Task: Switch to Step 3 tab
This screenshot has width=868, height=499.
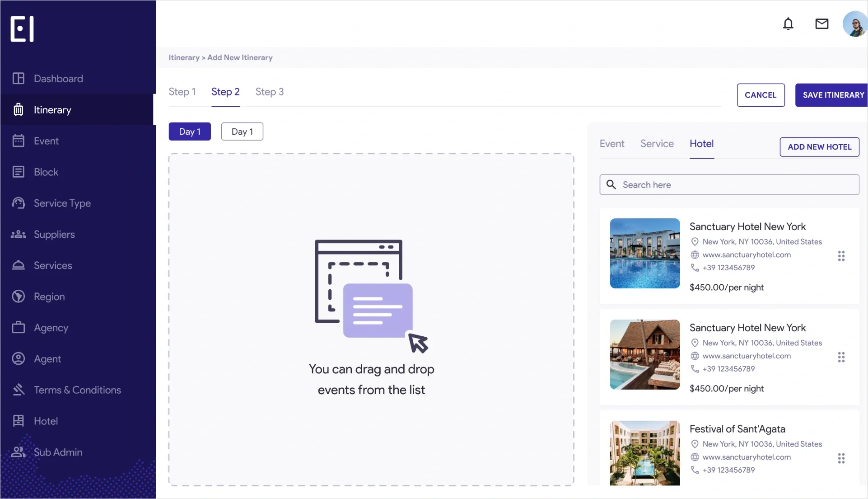Action: tap(269, 92)
